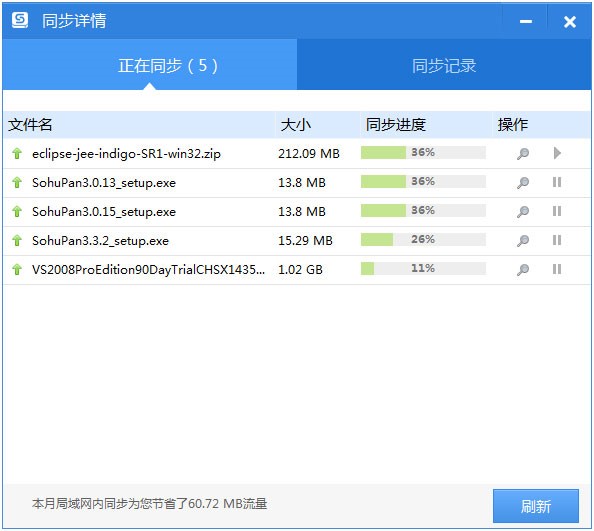Click upload arrow icon of VS2008ProEdition row

(17, 269)
